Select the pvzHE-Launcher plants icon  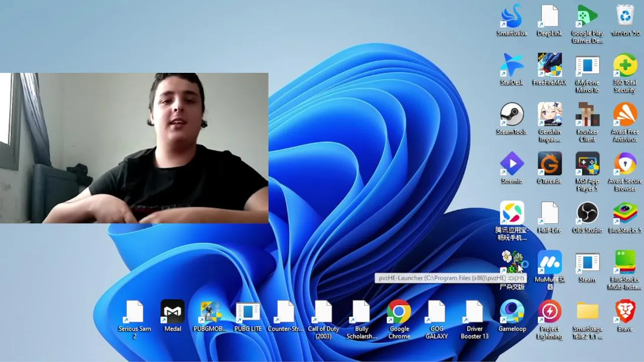coord(512,262)
